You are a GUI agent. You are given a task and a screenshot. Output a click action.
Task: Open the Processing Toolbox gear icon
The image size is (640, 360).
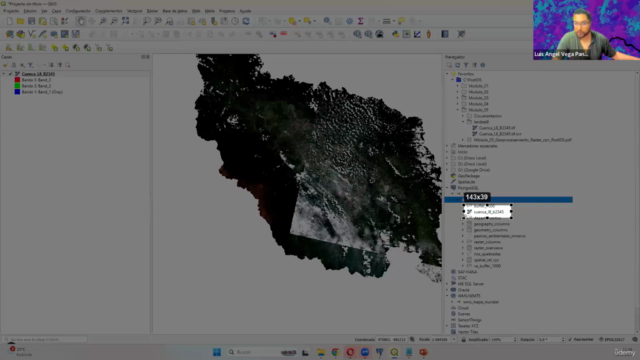click(349, 21)
